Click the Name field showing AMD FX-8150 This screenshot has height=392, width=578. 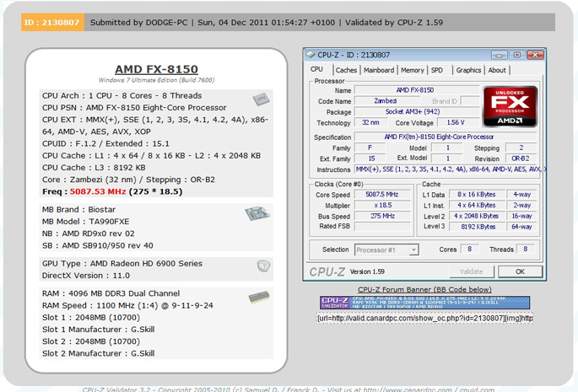(417, 90)
